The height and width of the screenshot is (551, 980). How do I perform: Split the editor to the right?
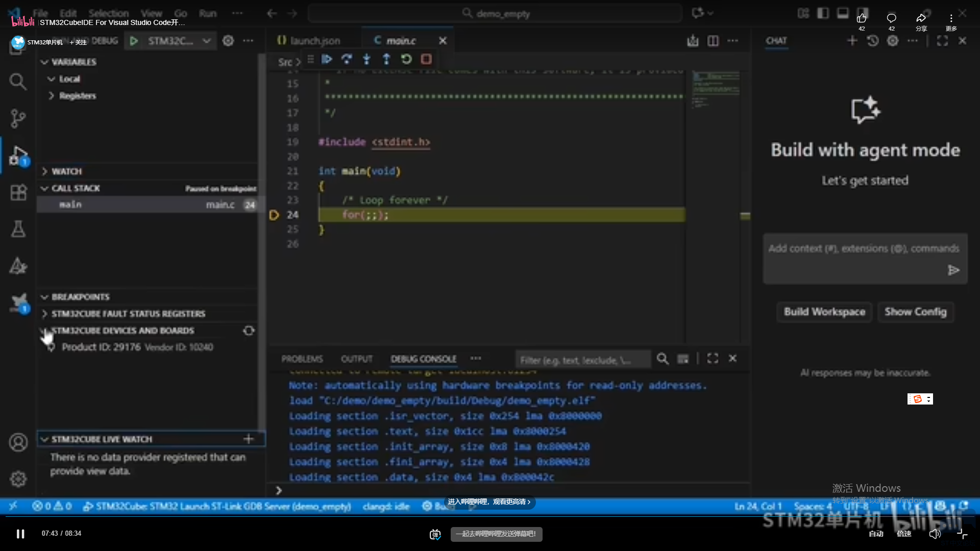click(x=713, y=41)
